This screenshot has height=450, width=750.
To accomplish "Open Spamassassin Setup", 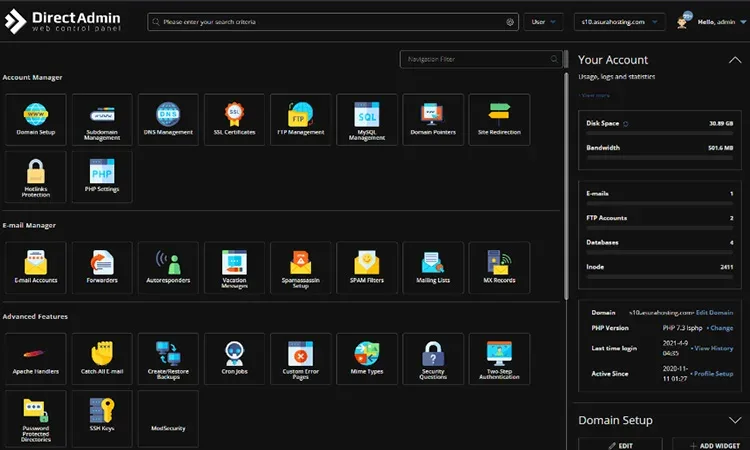I will click(x=300, y=267).
